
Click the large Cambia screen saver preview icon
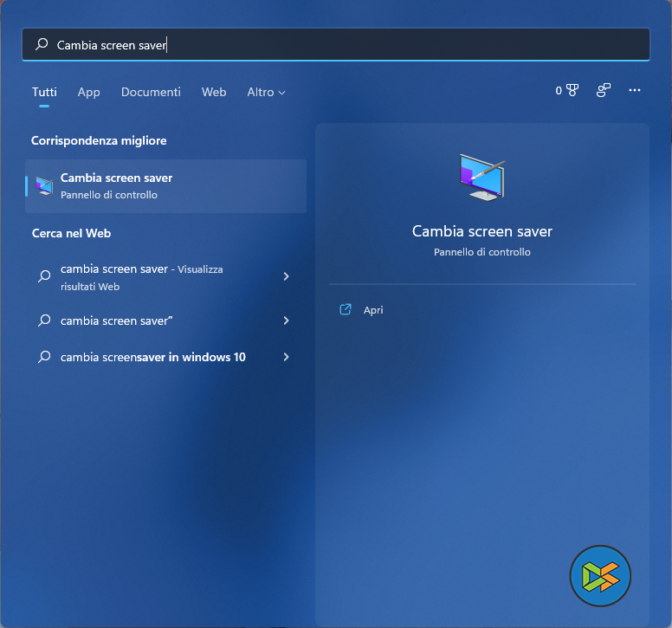482,178
